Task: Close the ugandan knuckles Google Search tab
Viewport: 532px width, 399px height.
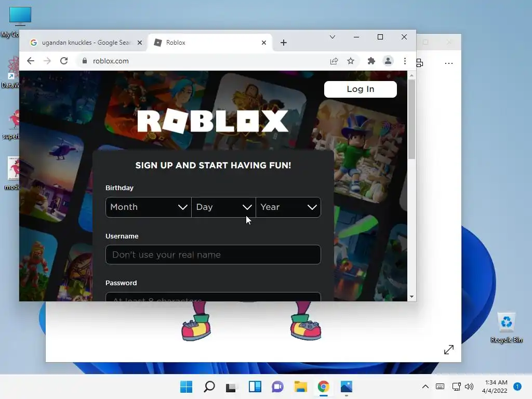Action: point(139,43)
